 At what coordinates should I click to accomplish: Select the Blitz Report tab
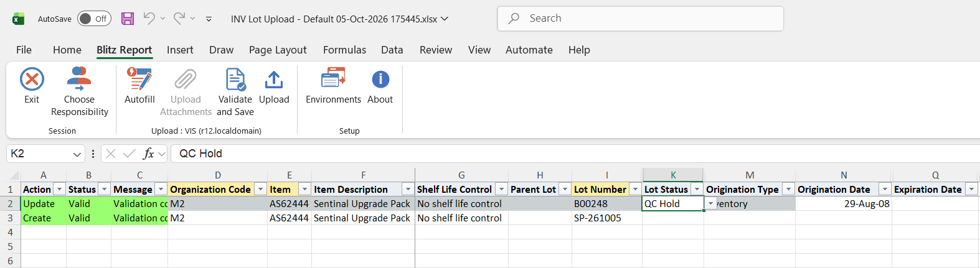(x=124, y=50)
